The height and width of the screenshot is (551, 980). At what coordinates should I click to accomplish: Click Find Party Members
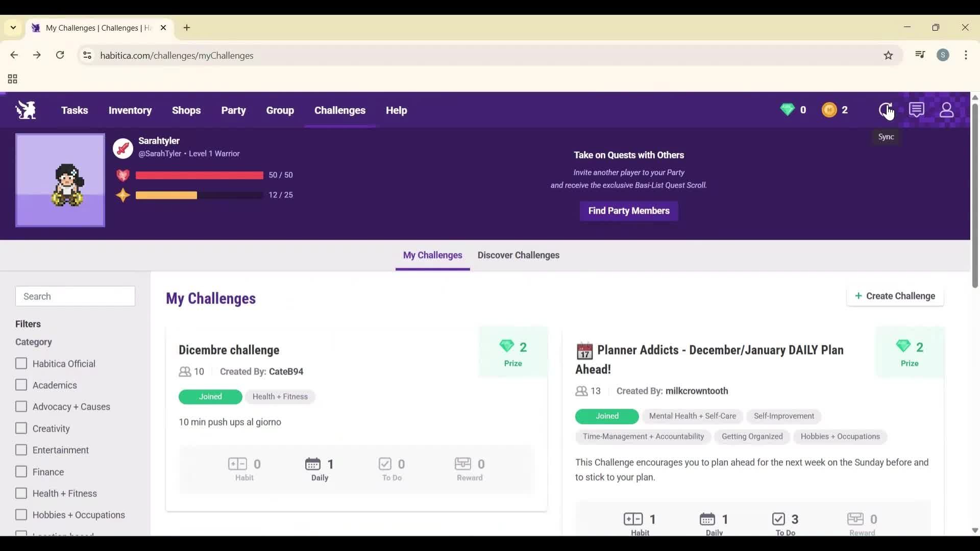(628, 211)
